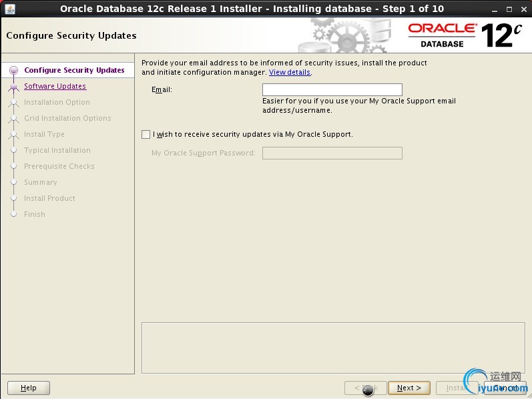Click the Typical Installation step label
This screenshot has height=399, width=532.
[57, 150]
